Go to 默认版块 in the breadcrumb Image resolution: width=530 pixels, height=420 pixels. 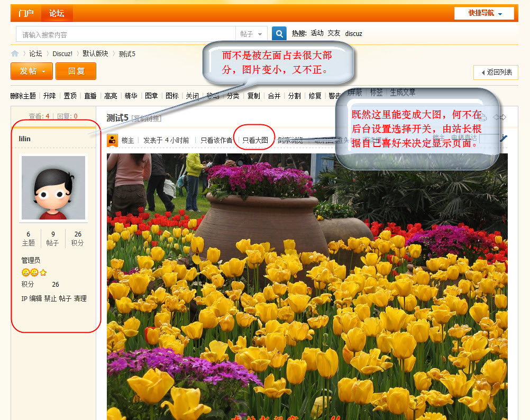point(95,54)
